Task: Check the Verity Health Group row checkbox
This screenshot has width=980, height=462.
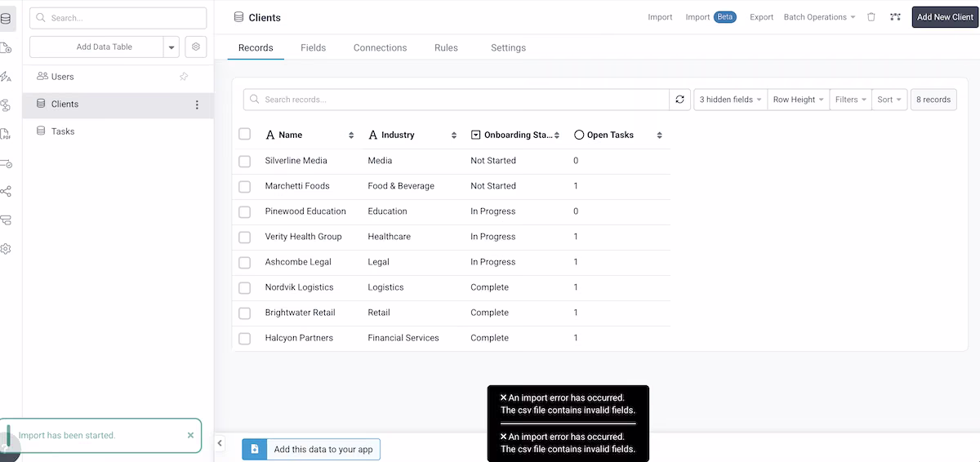Action: click(244, 238)
